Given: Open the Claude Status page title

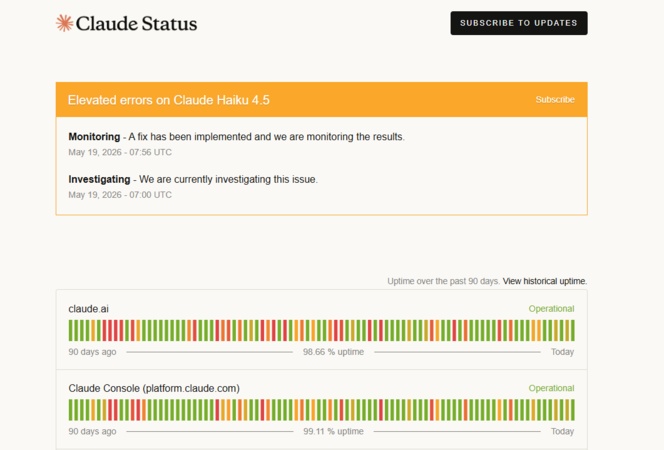Looking at the screenshot, I should [136, 23].
